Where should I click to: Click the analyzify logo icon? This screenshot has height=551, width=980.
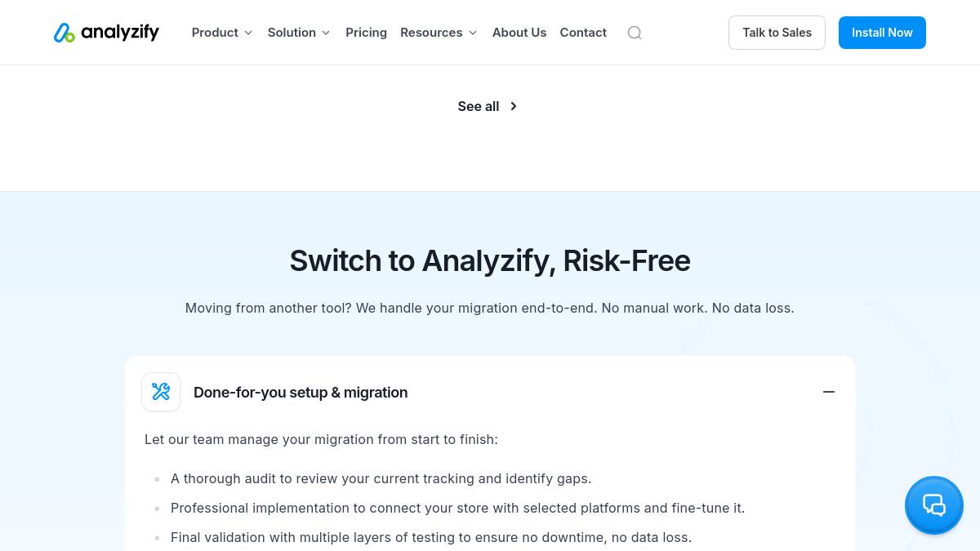pos(65,33)
